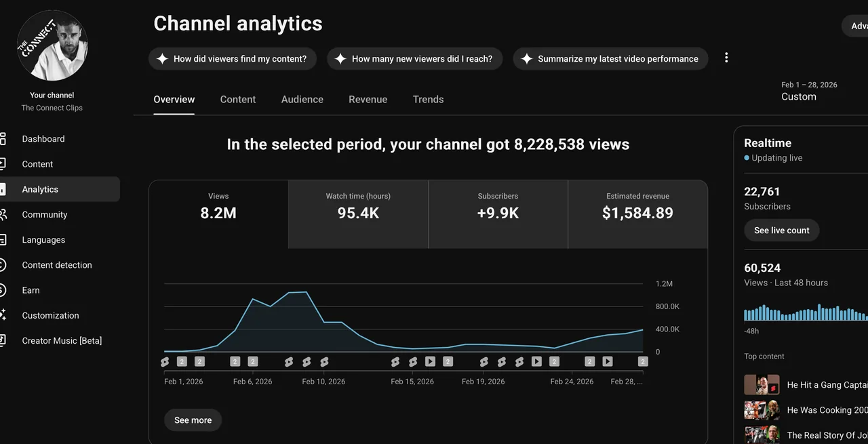The image size is (868, 444).
Task: Click the 'Views · Last 48 hours' label
Action: pos(786,283)
